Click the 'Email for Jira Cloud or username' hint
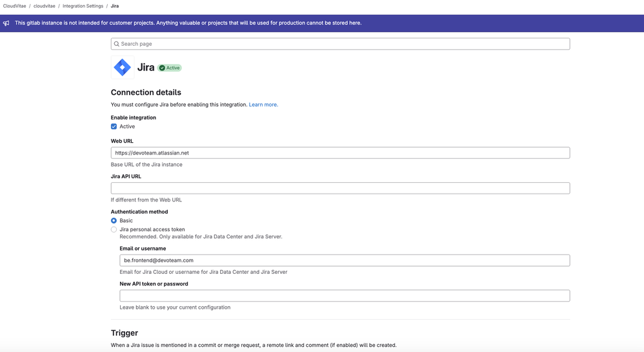The image size is (644, 352). [x=203, y=272]
